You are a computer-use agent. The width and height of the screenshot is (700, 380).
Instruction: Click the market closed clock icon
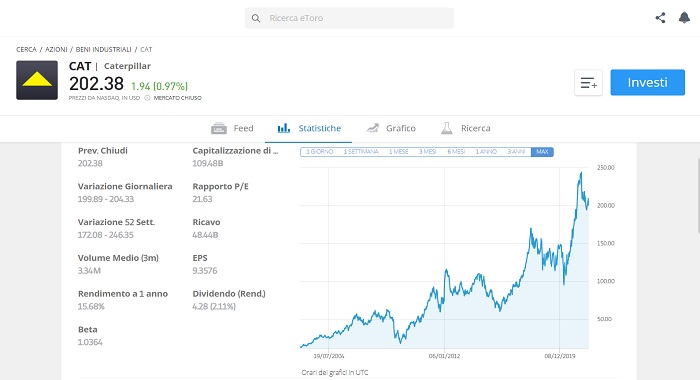(x=147, y=98)
